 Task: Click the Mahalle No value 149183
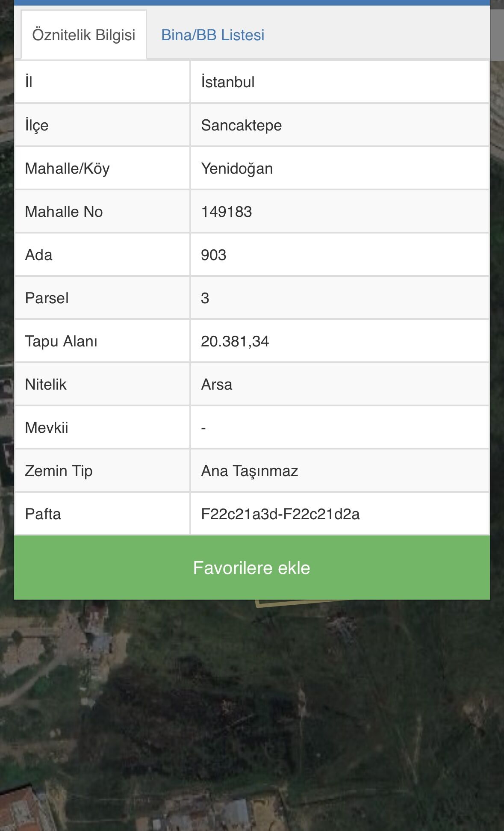point(227,212)
